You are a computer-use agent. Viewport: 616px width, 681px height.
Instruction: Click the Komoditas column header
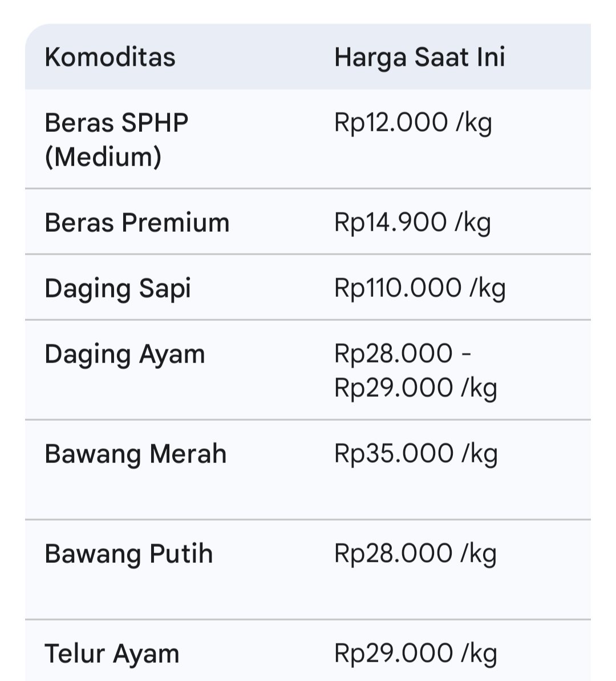pyautogui.click(x=110, y=57)
